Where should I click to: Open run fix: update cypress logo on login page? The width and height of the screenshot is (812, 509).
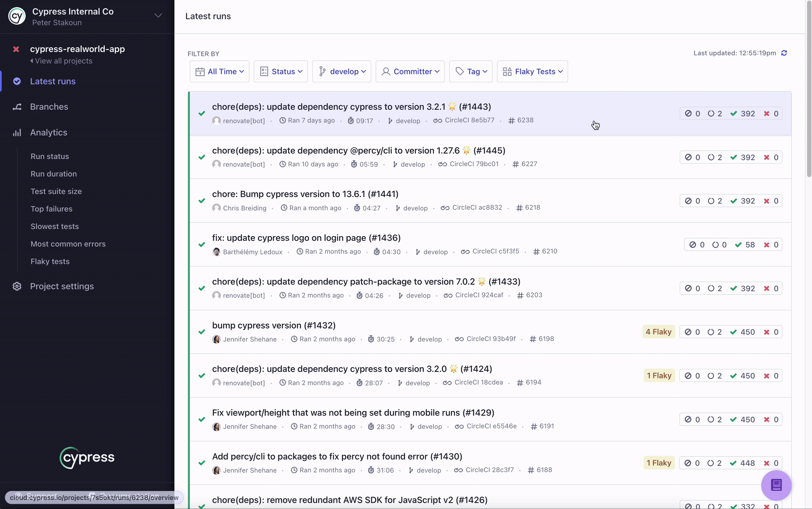306,238
